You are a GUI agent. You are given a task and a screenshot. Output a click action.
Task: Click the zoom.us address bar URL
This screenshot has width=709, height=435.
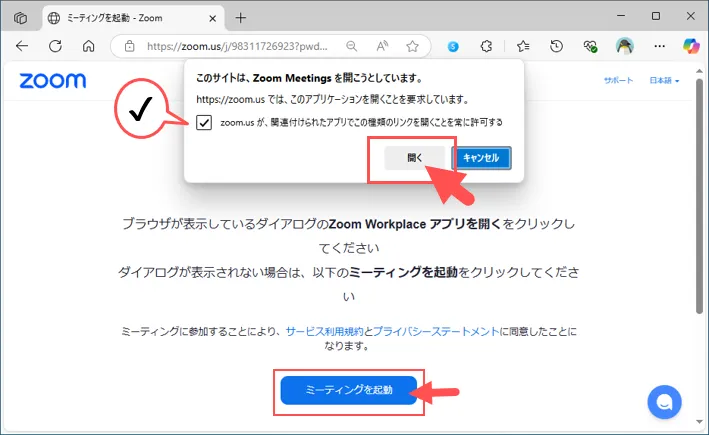pos(237,46)
